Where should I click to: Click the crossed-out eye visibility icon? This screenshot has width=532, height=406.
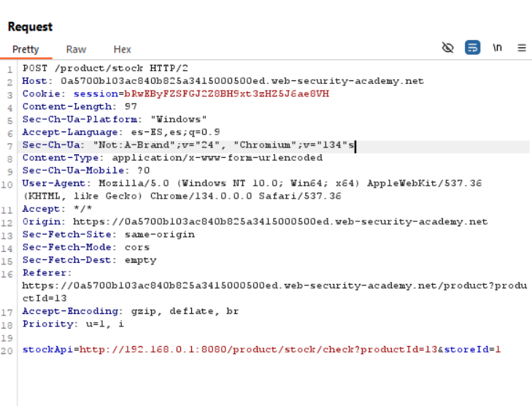[448, 48]
